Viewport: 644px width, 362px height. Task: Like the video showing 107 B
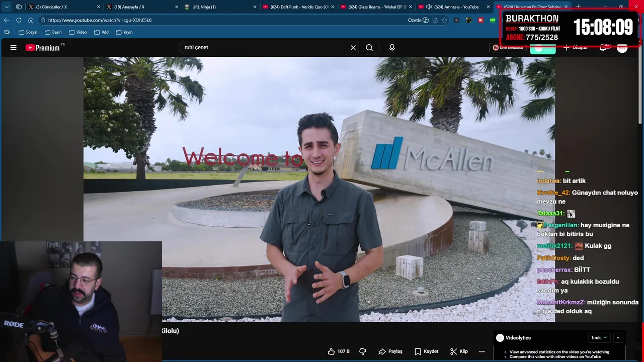click(339, 351)
